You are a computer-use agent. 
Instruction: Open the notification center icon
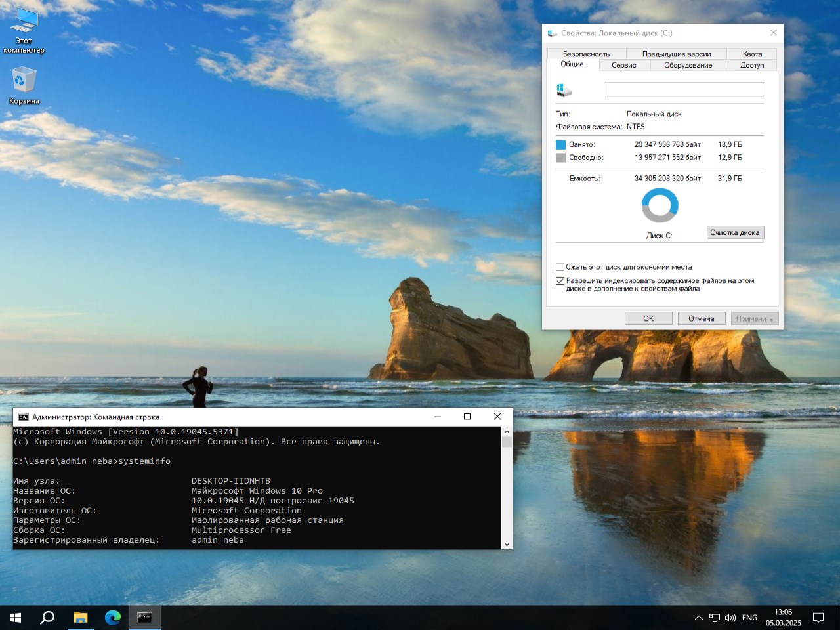pos(818,618)
